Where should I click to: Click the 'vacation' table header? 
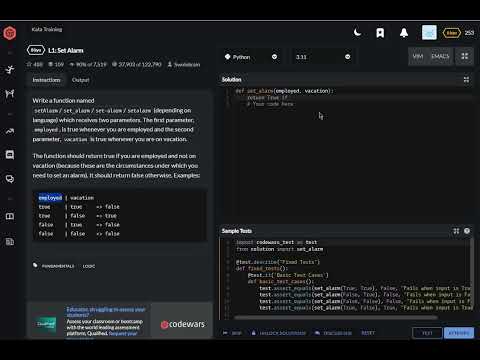click(82, 198)
